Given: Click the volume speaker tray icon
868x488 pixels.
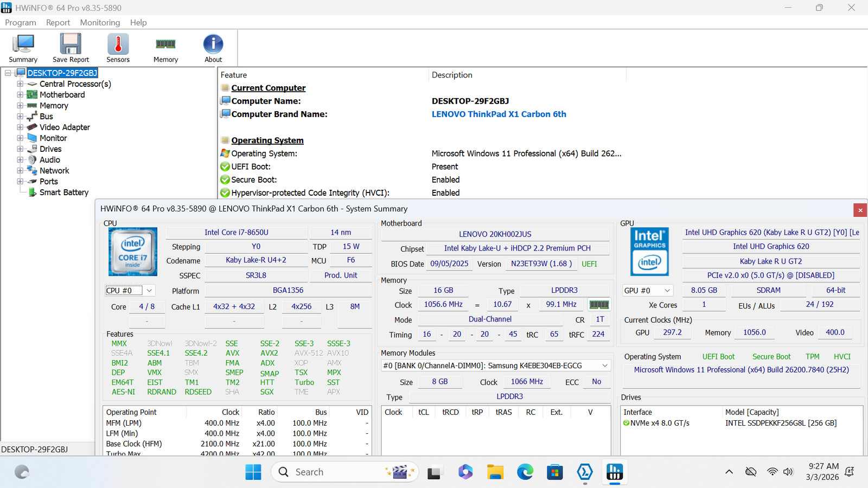Looking at the screenshot, I should click(x=788, y=472).
